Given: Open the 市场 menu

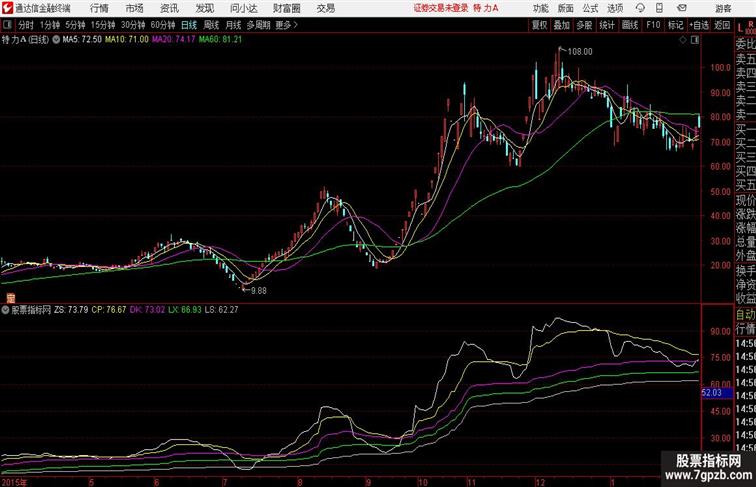Looking at the screenshot, I should point(134,8).
